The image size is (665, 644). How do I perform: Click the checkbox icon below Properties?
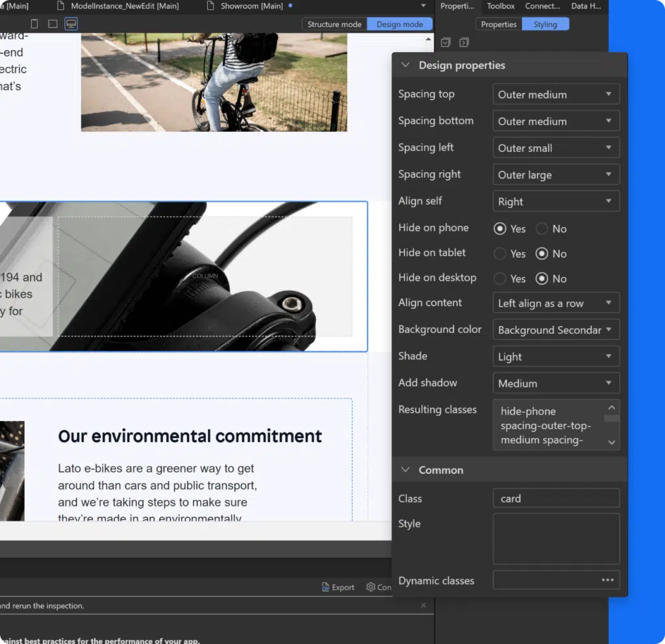click(x=445, y=42)
